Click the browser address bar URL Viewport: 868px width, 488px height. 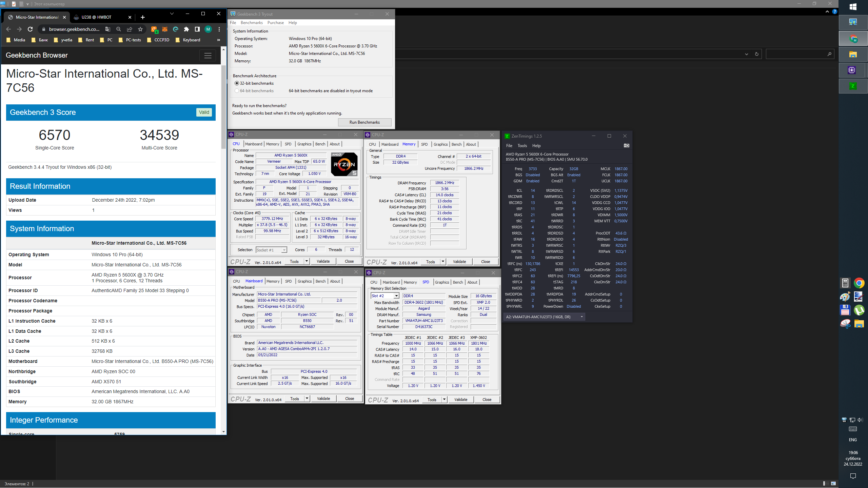point(74,29)
